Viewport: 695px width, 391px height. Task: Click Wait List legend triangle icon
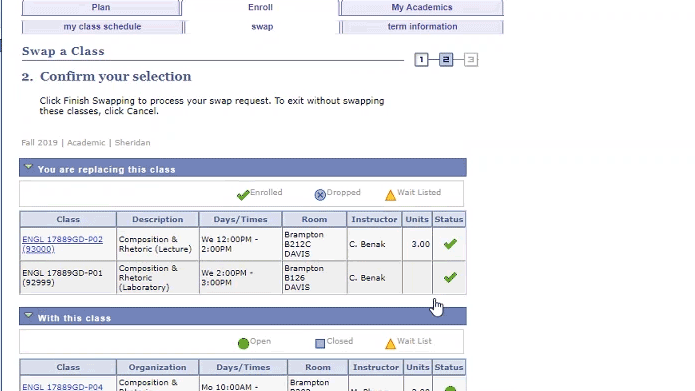[x=390, y=344]
